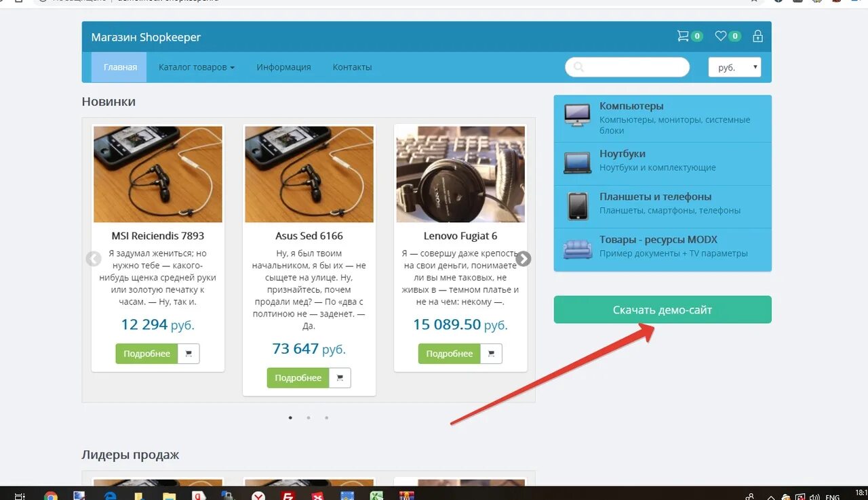Open the Ноутбуки category link
Viewport: 868px width, 500px height.
[x=623, y=154]
